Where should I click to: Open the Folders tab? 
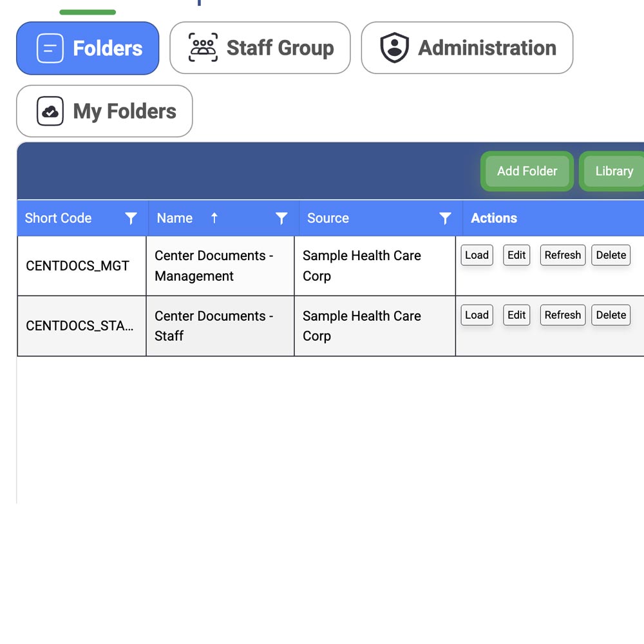click(88, 48)
